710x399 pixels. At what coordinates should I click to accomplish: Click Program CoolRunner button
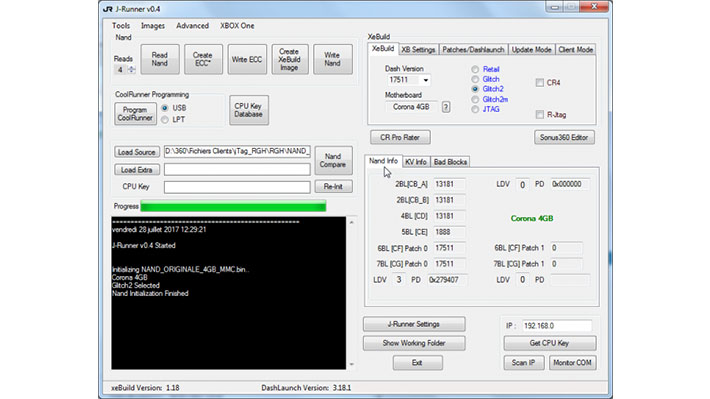click(x=135, y=114)
